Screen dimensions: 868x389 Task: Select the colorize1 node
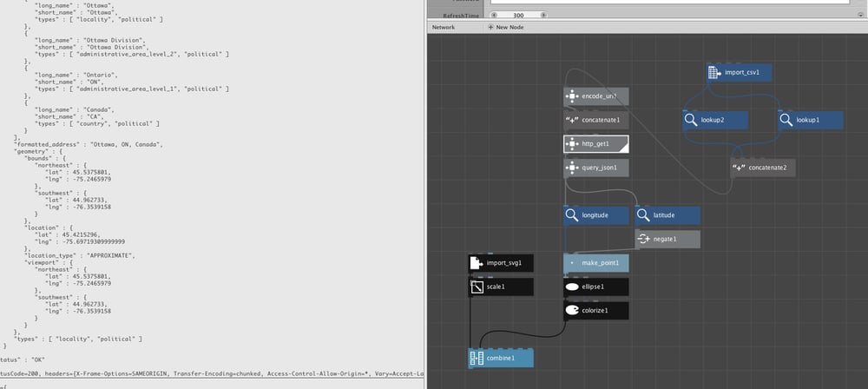pos(595,311)
